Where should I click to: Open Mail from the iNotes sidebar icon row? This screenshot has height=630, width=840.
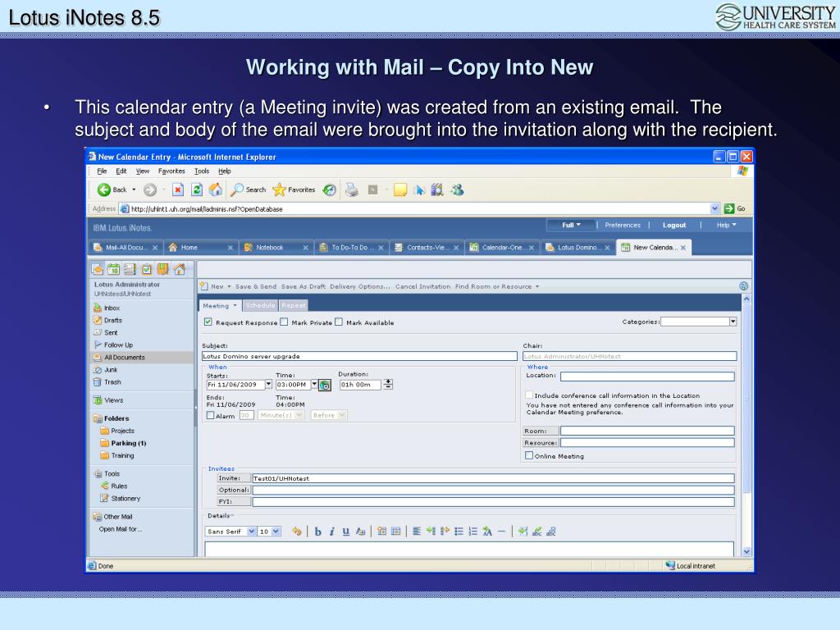[98, 269]
